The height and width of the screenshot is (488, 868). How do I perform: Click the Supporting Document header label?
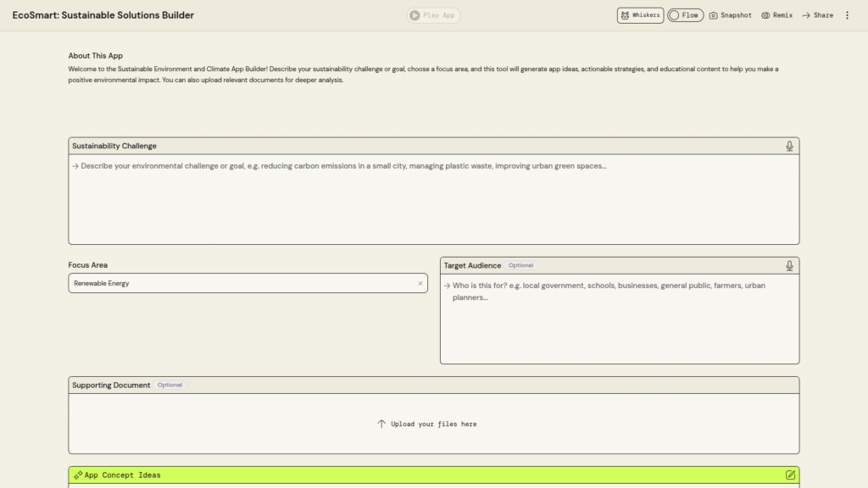coord(111,385)
